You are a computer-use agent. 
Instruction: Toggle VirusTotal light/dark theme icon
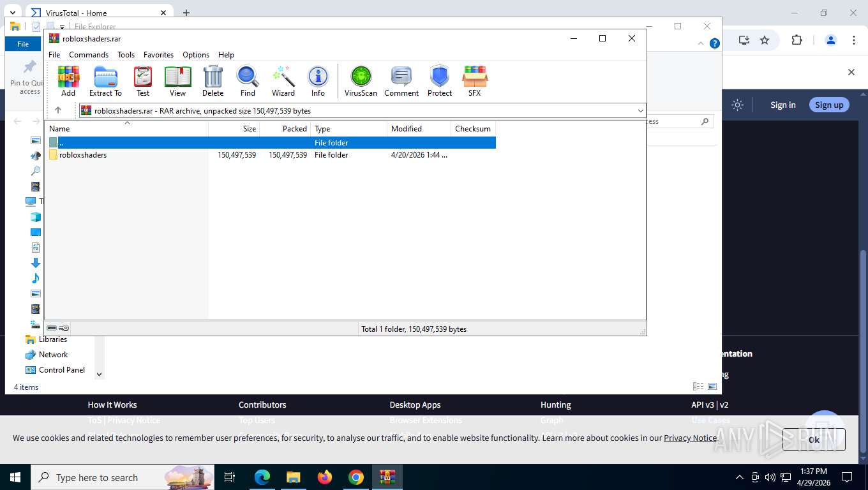737,105
